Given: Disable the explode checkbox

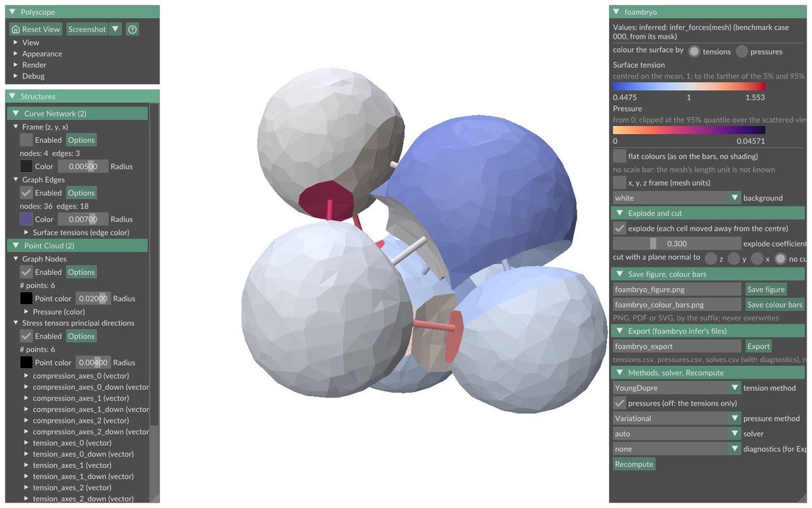Looking at the screenshot, I should coord(619,229).
